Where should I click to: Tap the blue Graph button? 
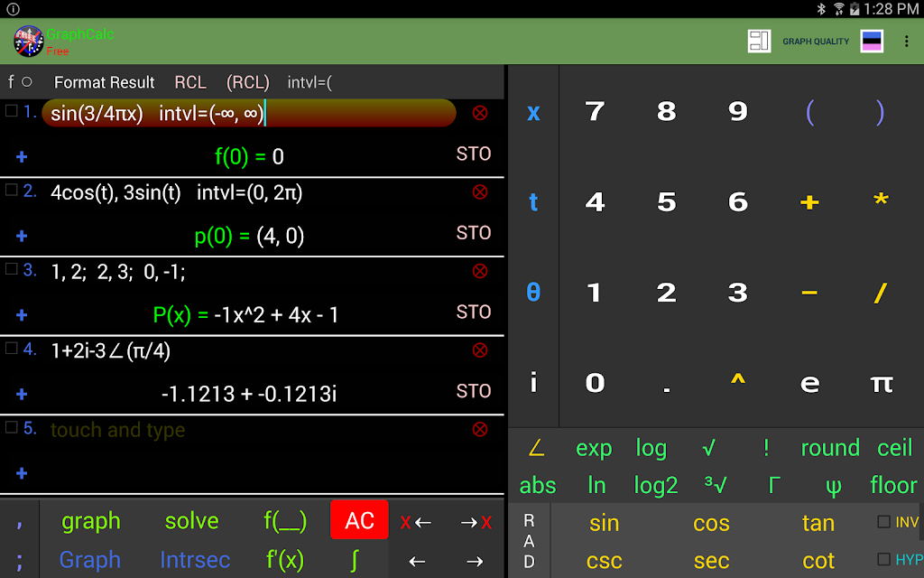tap(89, 560)
